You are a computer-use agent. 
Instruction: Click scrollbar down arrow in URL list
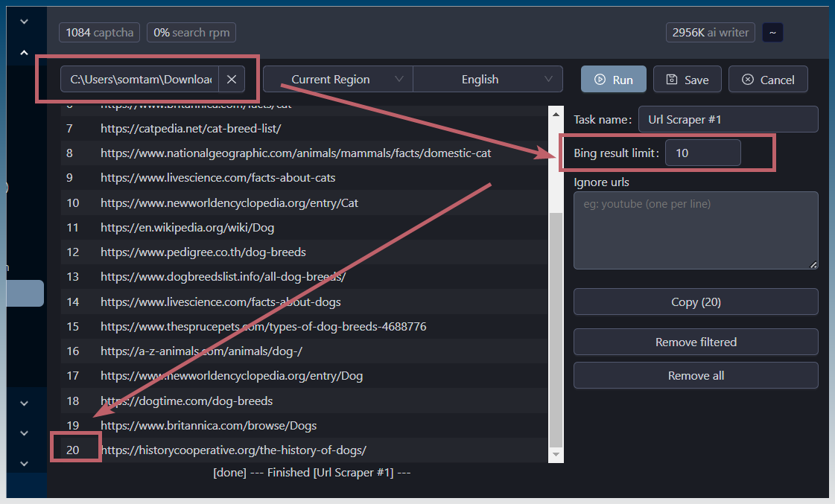[x=556, y=454]
